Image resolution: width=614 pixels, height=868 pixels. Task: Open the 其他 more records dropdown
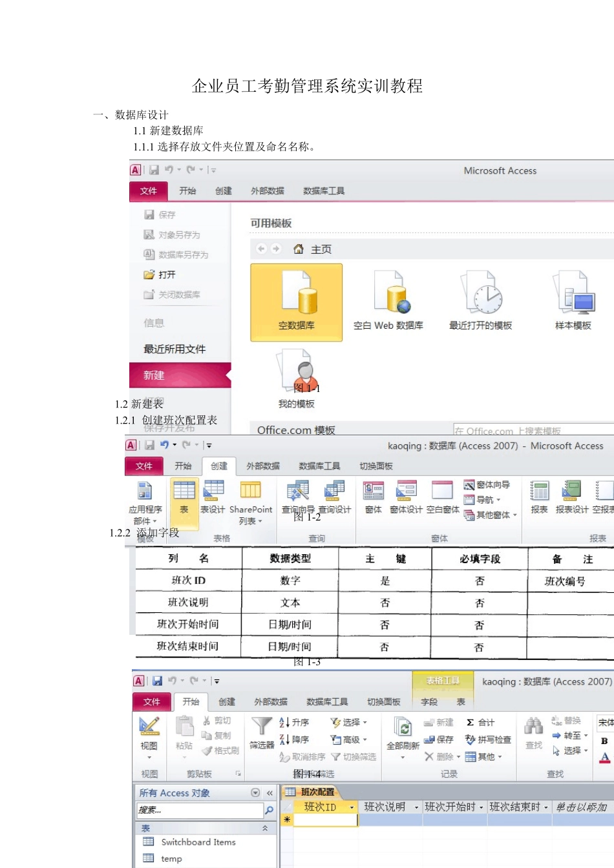click(484, 756)
